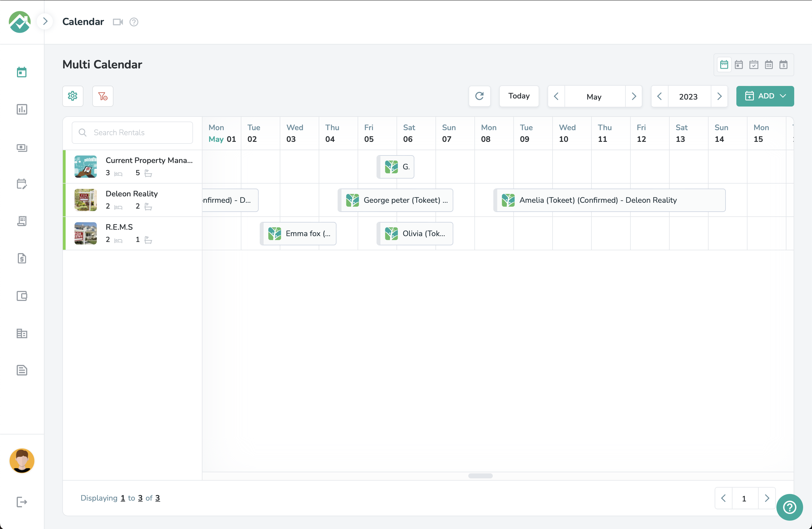Screen dimensions: 812x529
Task: Expand the ADD dropdown button
Action: 765,96
